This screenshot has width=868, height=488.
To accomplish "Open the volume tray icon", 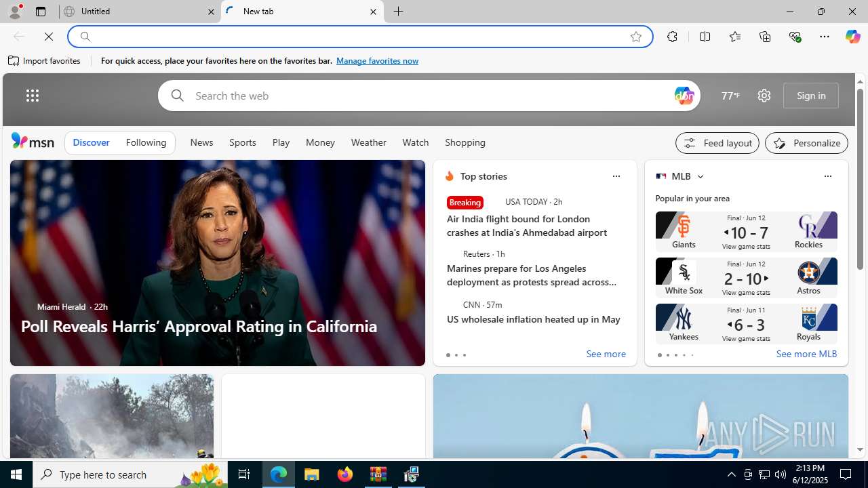I will (x=781, y=474).
